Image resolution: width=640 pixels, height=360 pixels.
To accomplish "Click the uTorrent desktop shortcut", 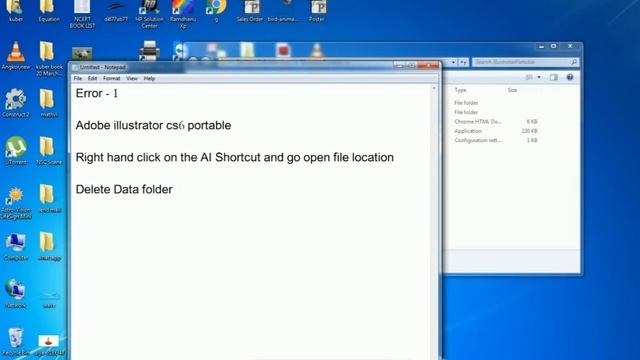I will coord(16,150).
